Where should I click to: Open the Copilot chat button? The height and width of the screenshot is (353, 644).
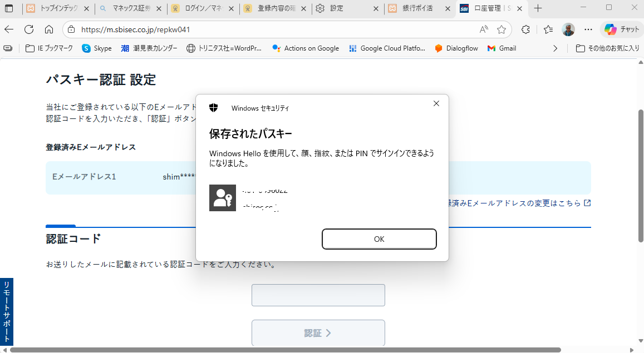click(x=622, y=29)
